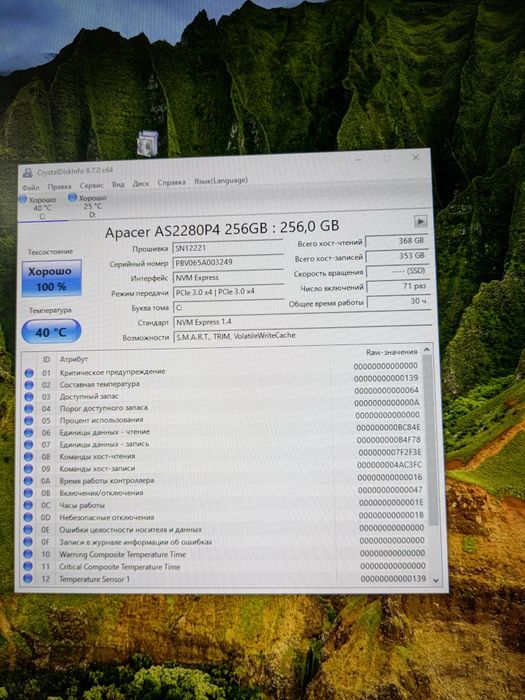The image size is (525, 700).
Task: Select raw value 0000000BC84E
Action: pyautogui.click(x=388, y=428)
